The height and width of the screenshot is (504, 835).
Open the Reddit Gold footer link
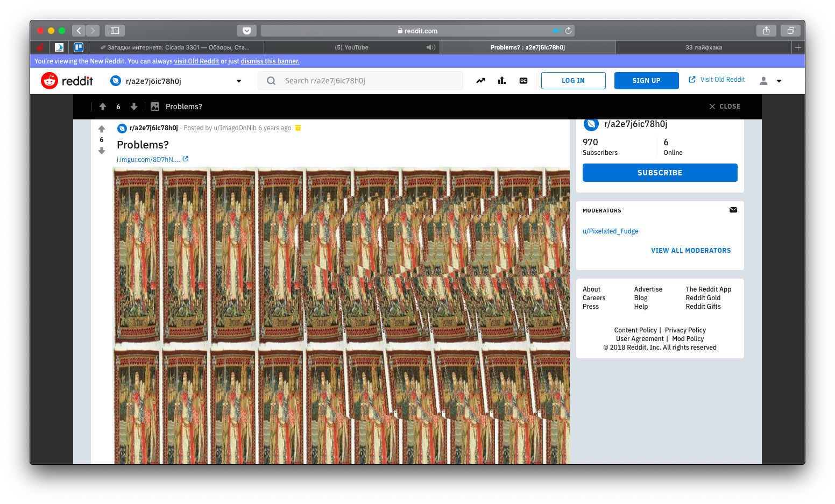[x=703, y=298]
